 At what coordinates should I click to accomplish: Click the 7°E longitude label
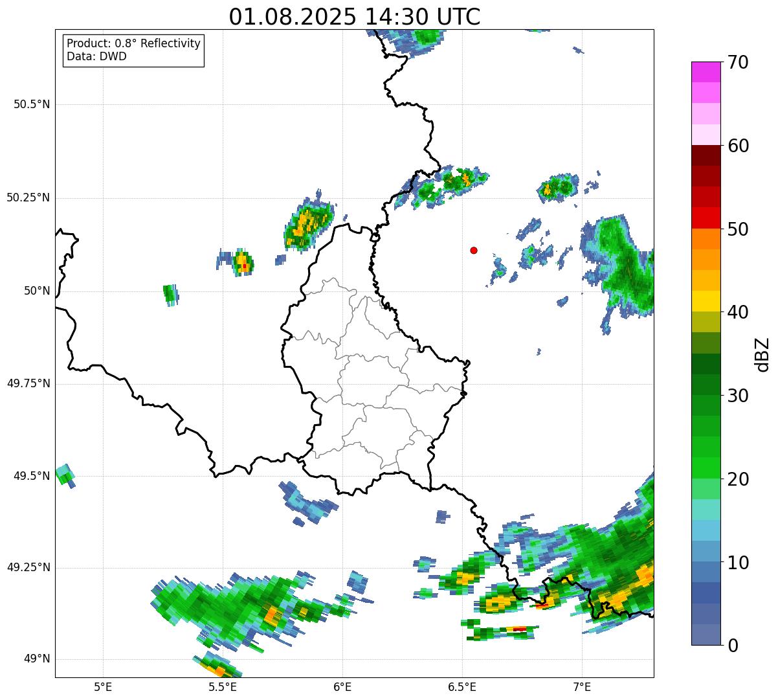click(x=582, y=686)
